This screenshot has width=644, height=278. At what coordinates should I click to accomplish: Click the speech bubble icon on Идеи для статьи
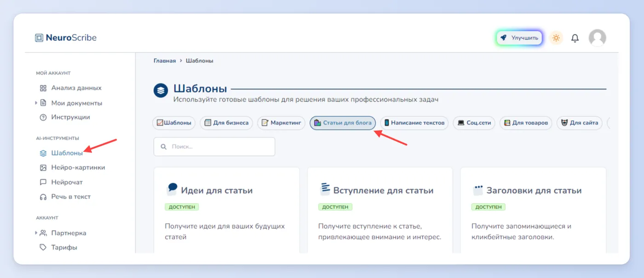172,189
